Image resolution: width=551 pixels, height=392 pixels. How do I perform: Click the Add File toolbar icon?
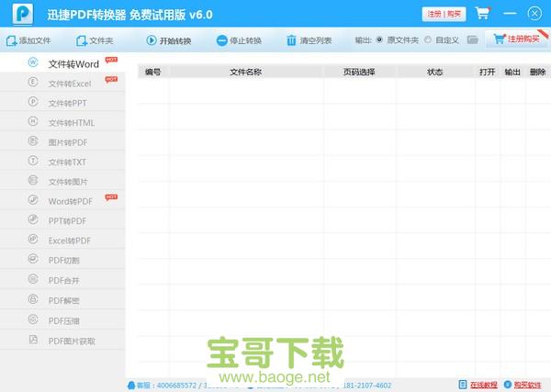[x=12, y=40]
